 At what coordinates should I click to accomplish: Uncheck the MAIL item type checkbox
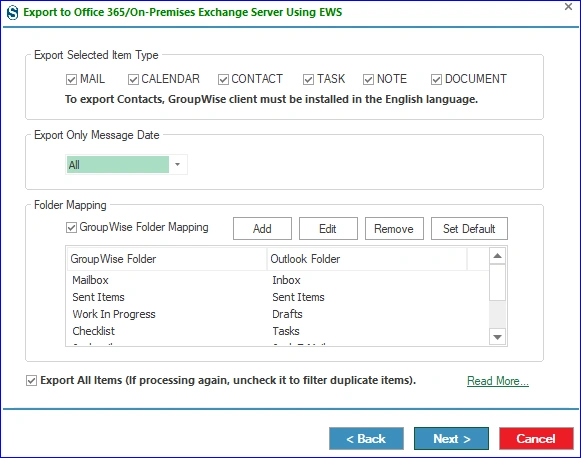click(71, 79)
